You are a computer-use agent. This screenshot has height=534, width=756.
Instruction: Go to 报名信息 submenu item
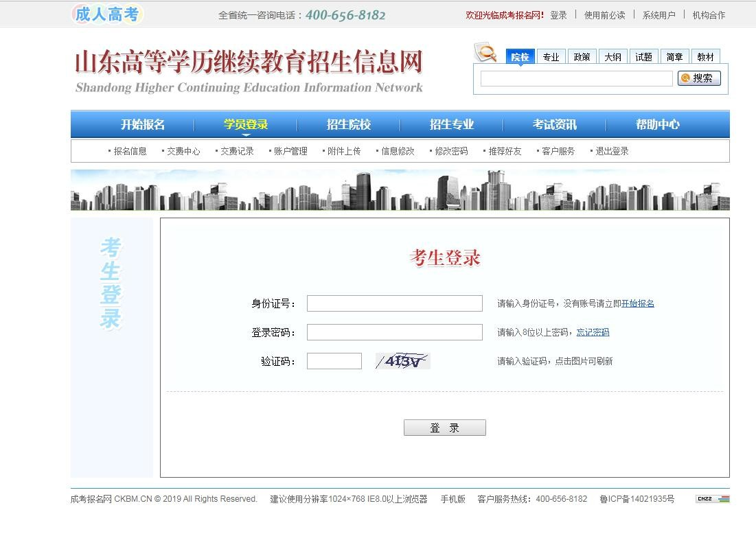click(130, 151)
